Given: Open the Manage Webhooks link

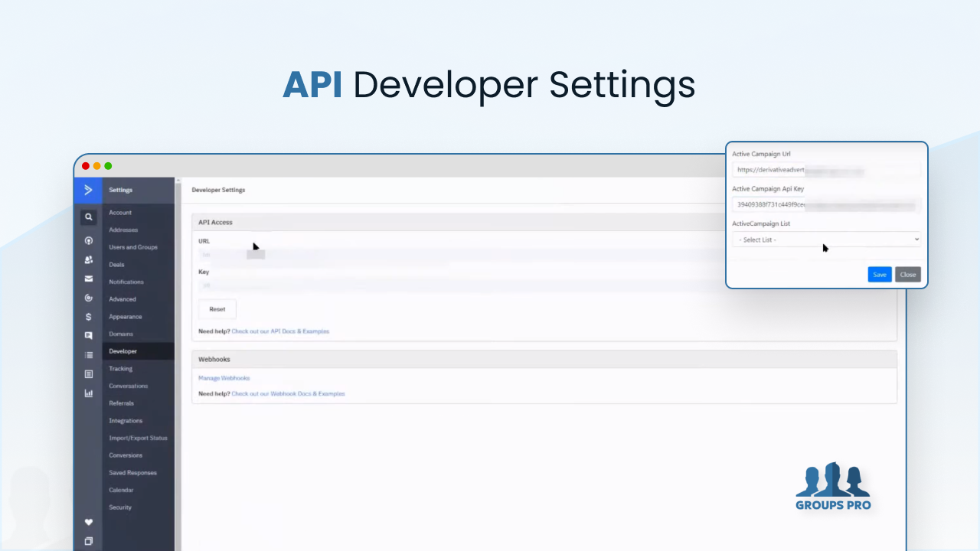Looking at the screenshot, I should [x=224, y=378].
